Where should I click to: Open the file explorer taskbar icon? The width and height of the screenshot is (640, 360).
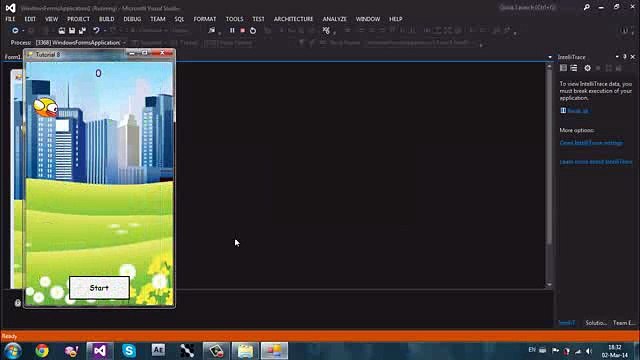[245, 351]
